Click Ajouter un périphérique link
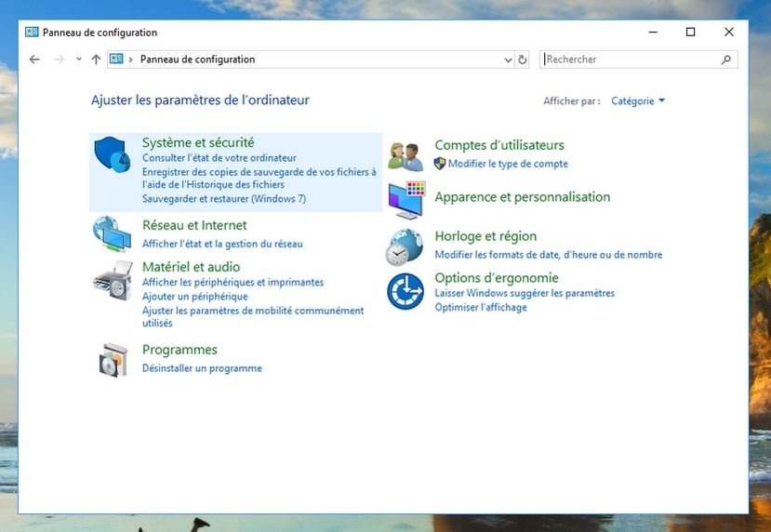Image resolution: width=771 pixels, height=532 pixels. point(194,297)
